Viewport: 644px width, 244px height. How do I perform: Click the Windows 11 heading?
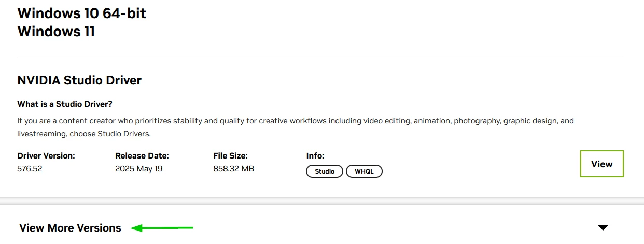(56, 31)
